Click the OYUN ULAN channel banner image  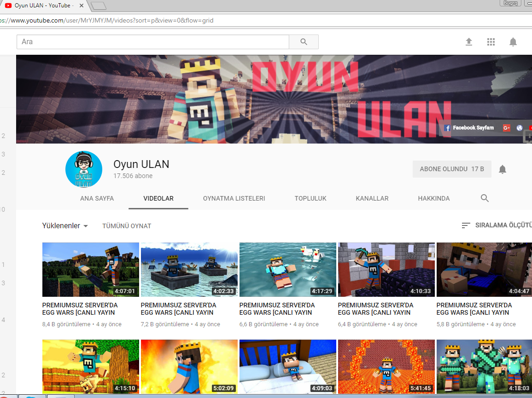274,99
